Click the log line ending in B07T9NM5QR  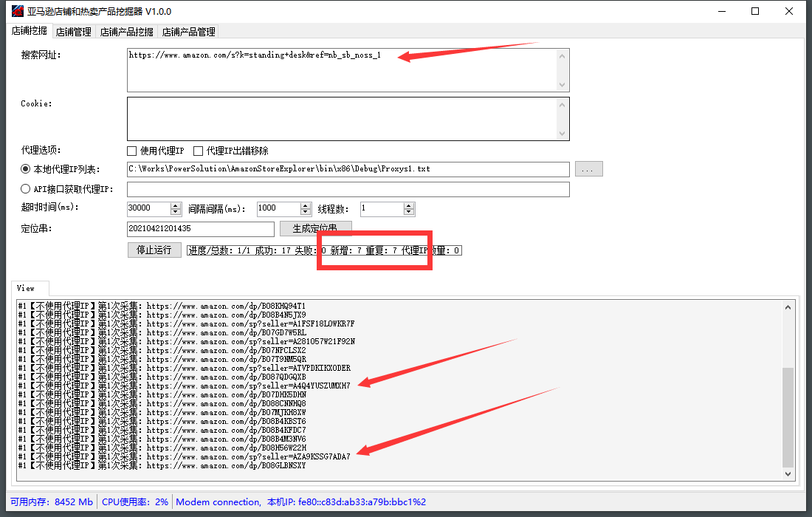click(x=162, y=359)
